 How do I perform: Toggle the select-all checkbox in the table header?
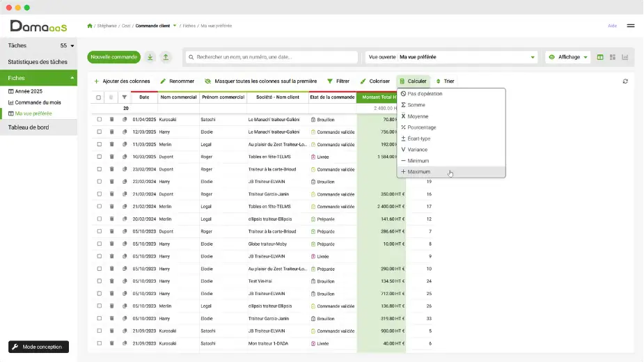coord(99,97)
